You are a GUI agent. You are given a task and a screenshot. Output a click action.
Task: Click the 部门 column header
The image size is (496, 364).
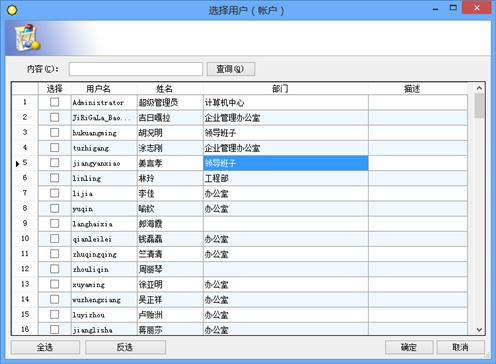280,89
